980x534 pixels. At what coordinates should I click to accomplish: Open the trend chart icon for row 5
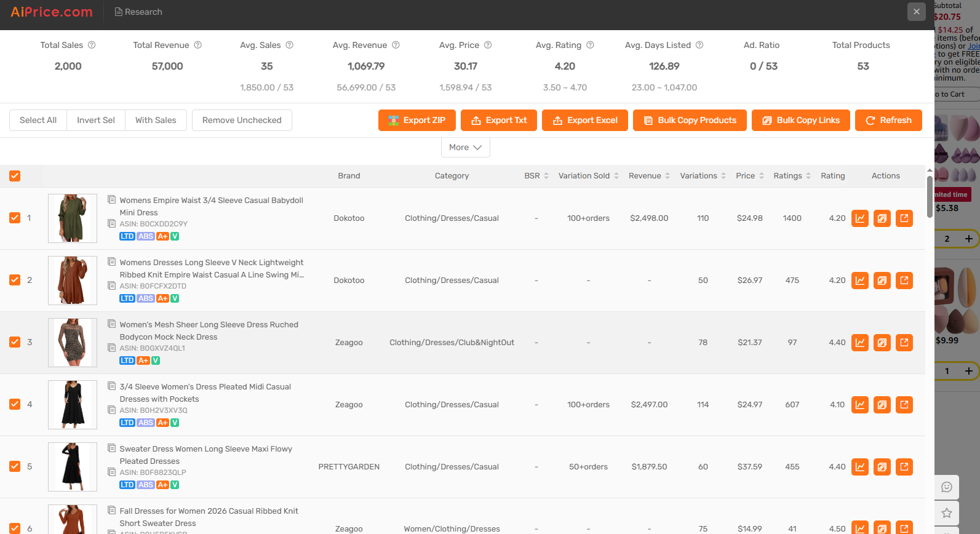coord(860,467)
